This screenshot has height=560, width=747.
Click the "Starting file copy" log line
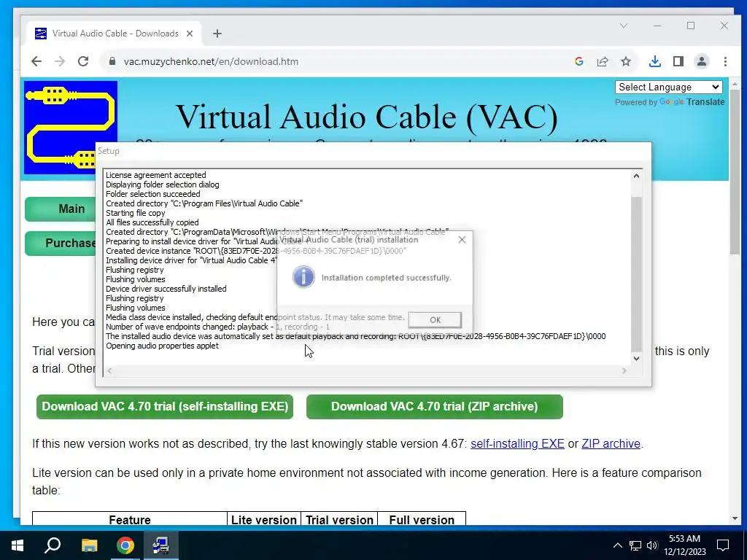(135, 213)
